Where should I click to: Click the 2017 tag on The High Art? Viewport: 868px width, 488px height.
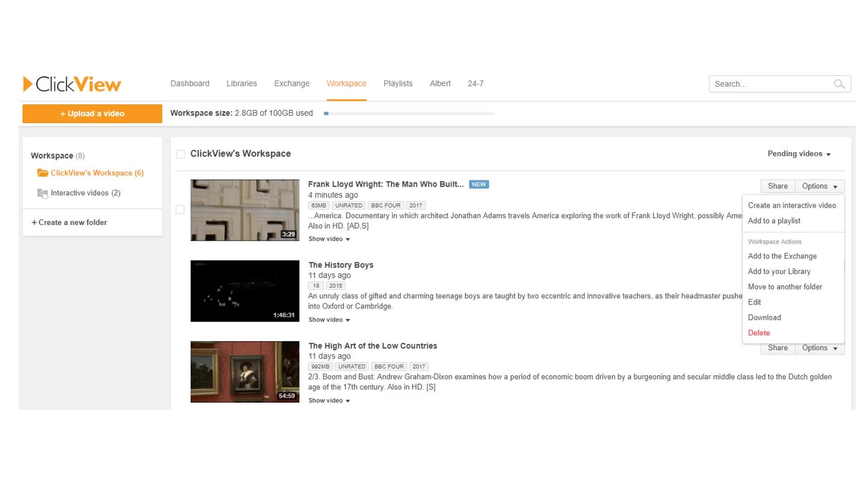tap(419, 367)
